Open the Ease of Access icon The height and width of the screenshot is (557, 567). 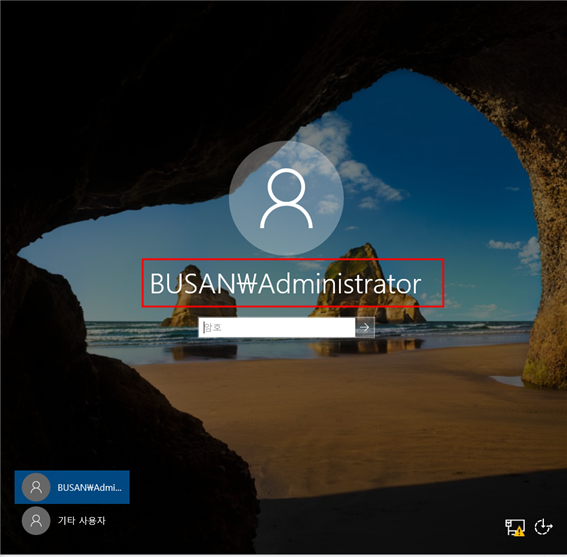pos(543,527)
